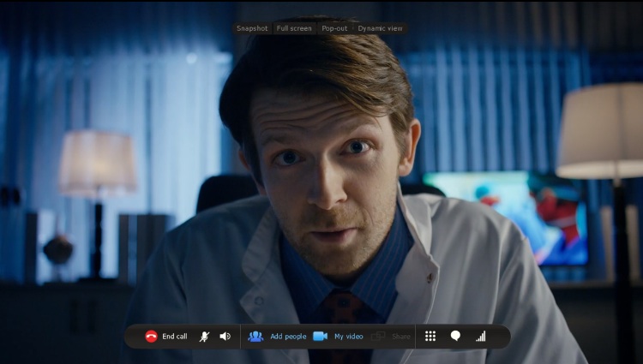Open the chat speech bubble
The image size is (643, 364).
pos(455,336)
